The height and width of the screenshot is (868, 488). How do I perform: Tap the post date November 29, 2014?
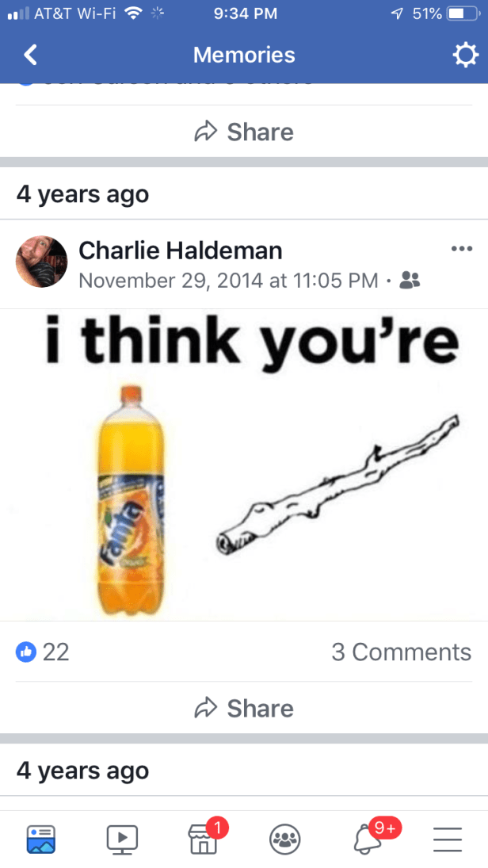228,280
